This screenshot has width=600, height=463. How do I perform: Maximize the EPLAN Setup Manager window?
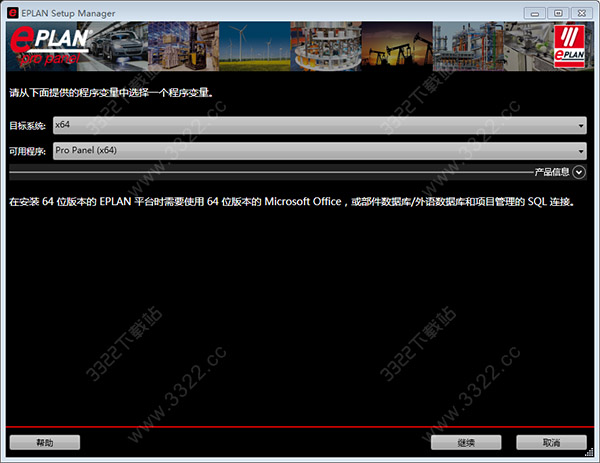point(558,13)
